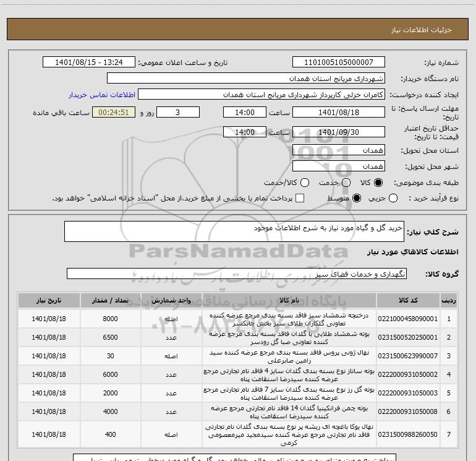Screen dimensions: 476x461
Task: Click the ردیف column header
Action: (x=449, y=300)
